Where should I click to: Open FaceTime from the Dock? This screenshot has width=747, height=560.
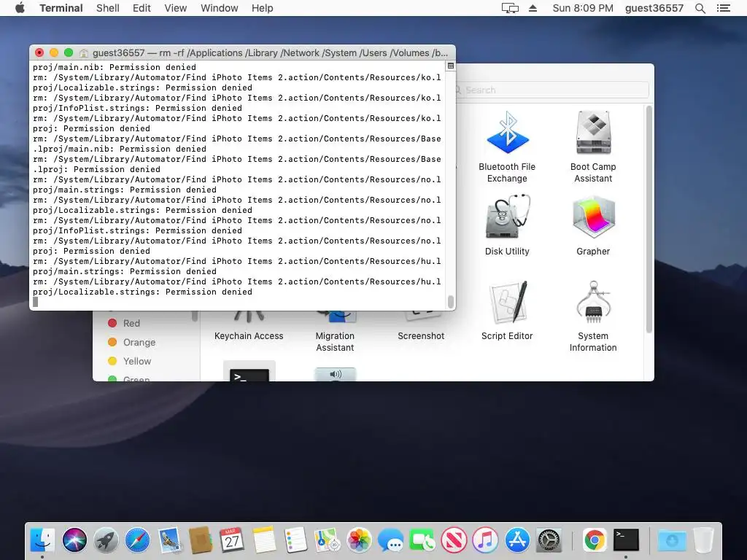coord(422,540)
